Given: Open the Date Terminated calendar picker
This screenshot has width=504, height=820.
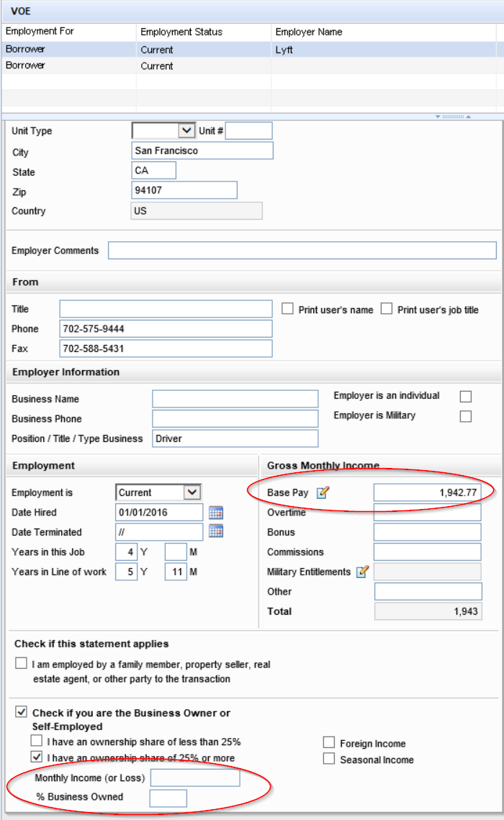Looking at the screenshot, I should coord(216,531).
